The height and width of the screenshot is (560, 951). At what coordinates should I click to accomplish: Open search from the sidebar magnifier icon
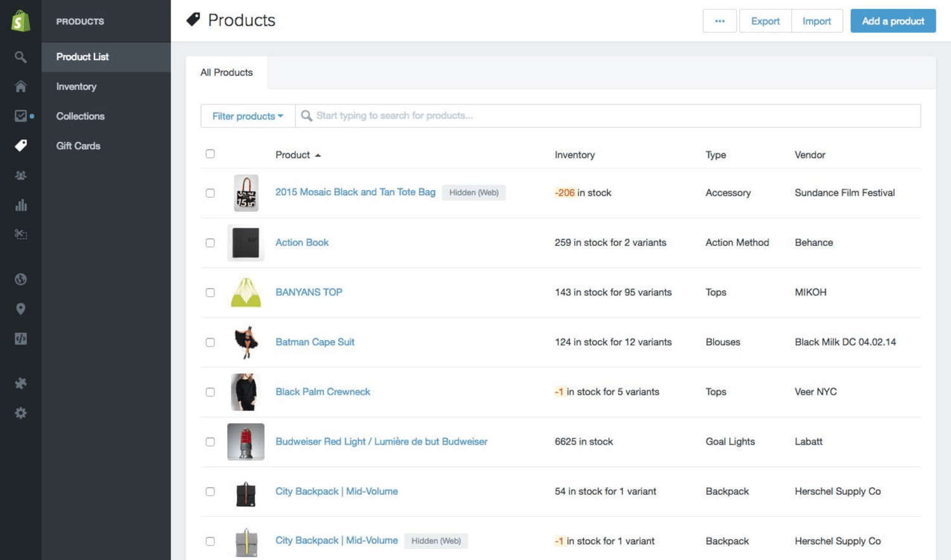coord(20,57)
